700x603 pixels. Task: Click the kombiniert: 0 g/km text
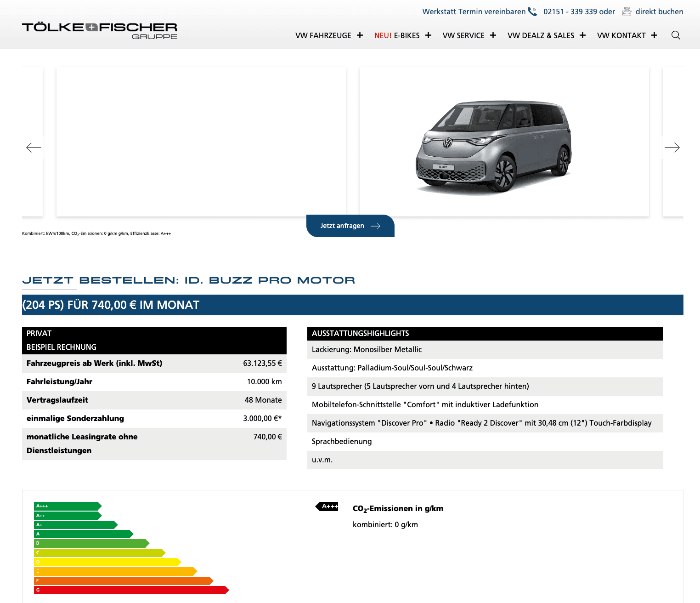coord(385,524)
